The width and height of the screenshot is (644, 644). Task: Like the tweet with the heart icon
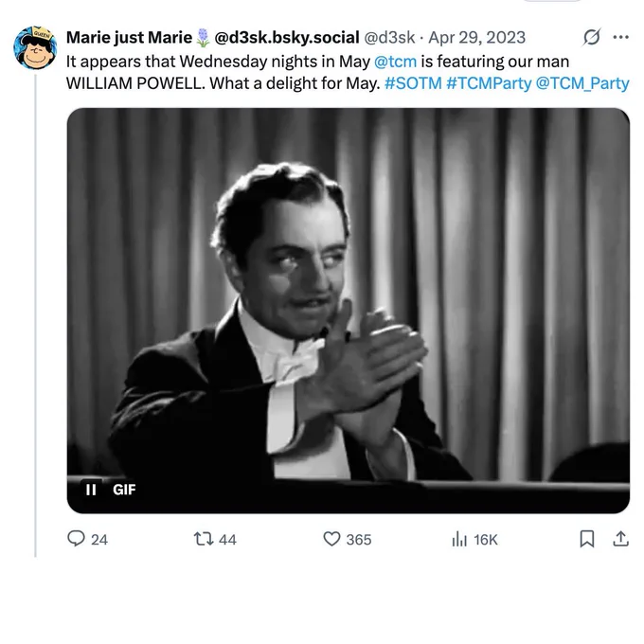tap(331, 539)
